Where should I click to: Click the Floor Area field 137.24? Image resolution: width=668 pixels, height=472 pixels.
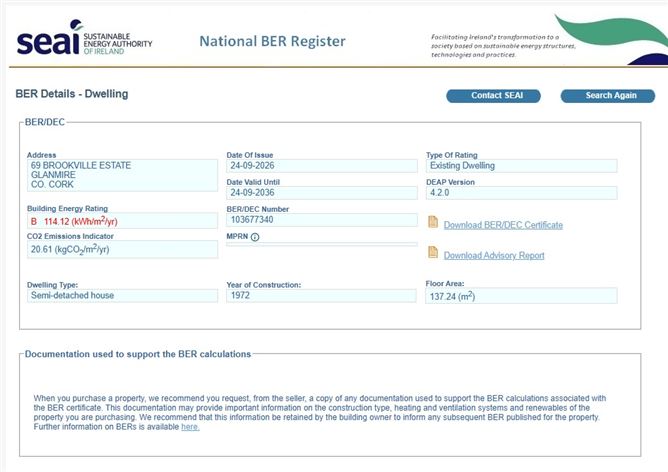(x=521, y=296)
